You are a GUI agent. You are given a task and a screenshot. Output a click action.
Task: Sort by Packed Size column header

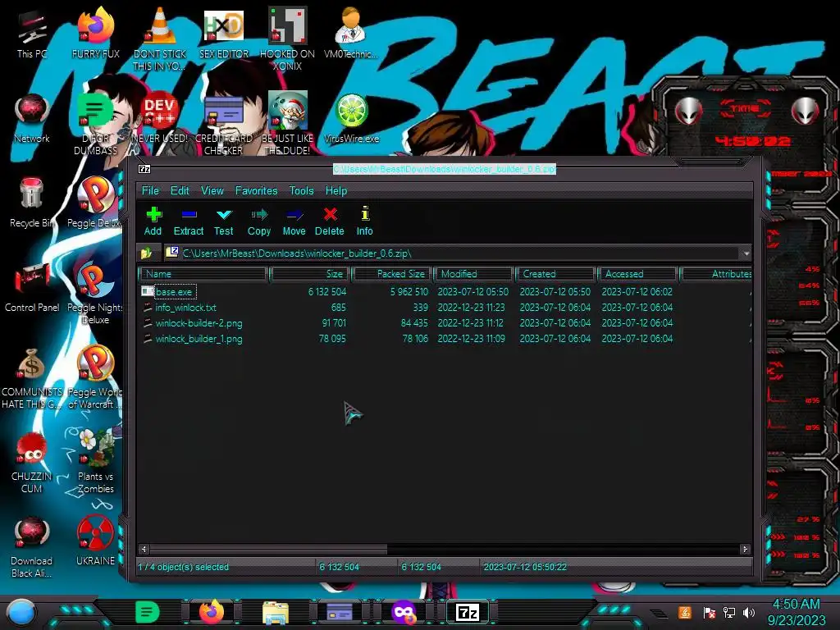pyautogui.click(x=392, y=274)
